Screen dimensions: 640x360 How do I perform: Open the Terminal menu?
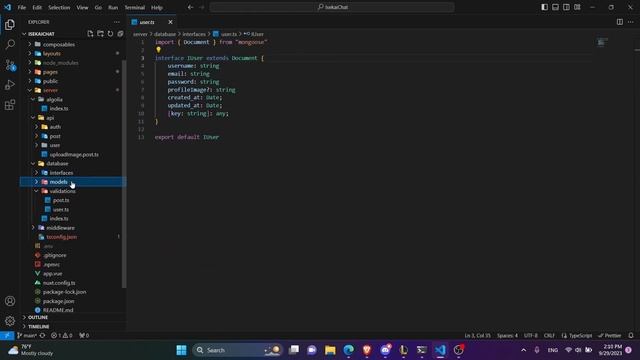point(134,7)
